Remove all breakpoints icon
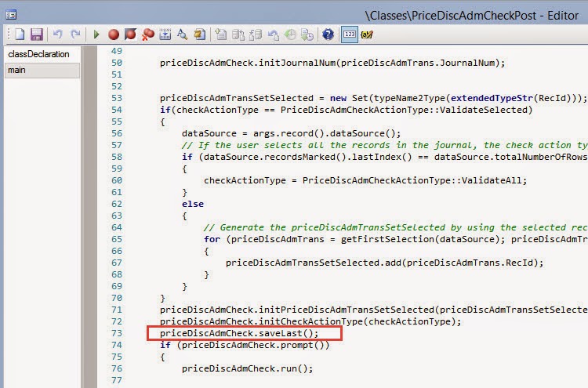The height and width of the screenshot is (388, 588). pyautogui.click(x=147, y=34)
